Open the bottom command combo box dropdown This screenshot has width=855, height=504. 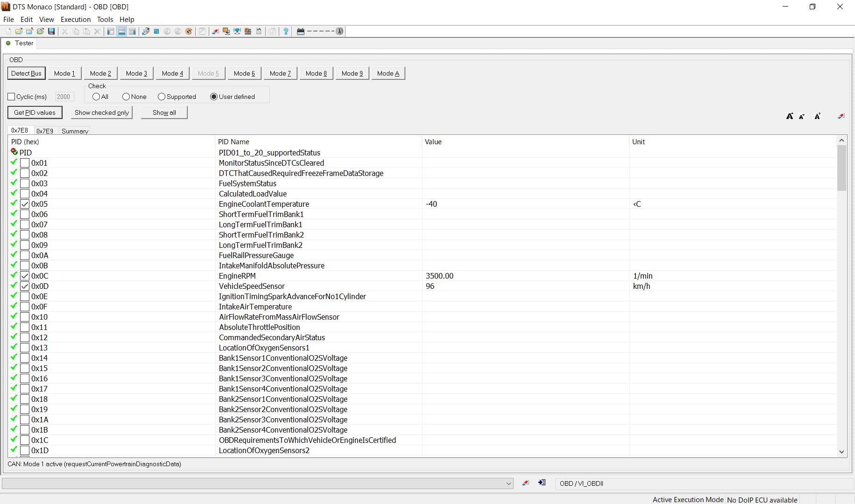pos(509,483)
